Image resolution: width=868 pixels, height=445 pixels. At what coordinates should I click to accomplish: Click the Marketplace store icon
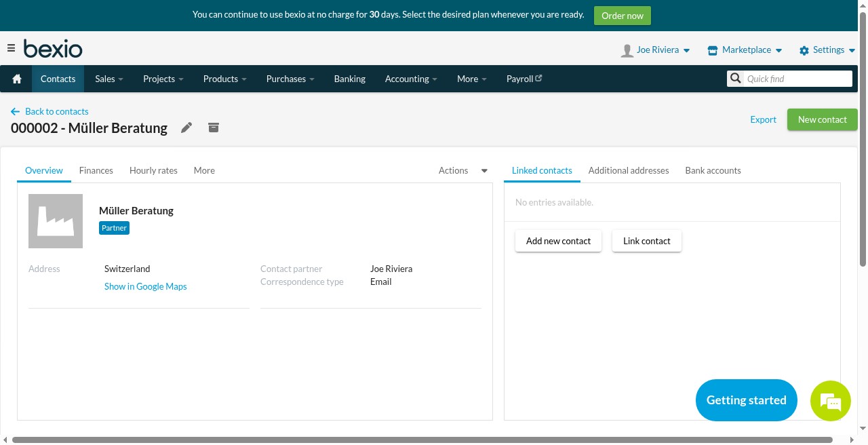(x=712, y=50)
